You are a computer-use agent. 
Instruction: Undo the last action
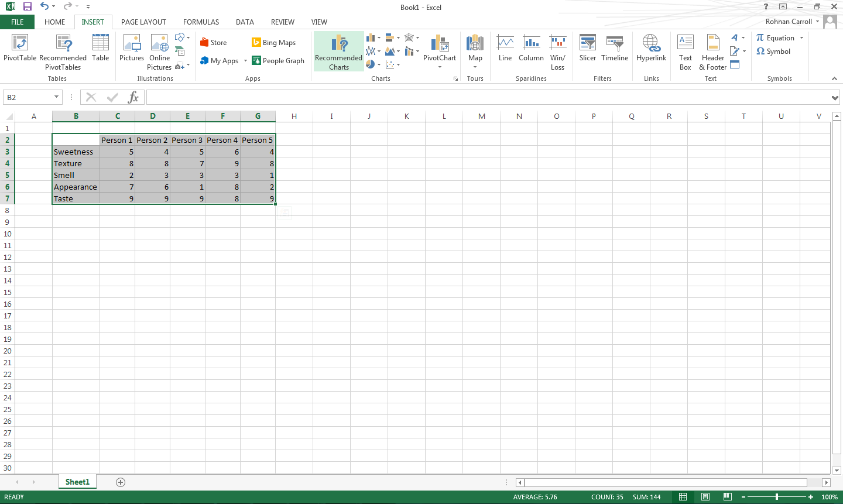click(44, 7)
